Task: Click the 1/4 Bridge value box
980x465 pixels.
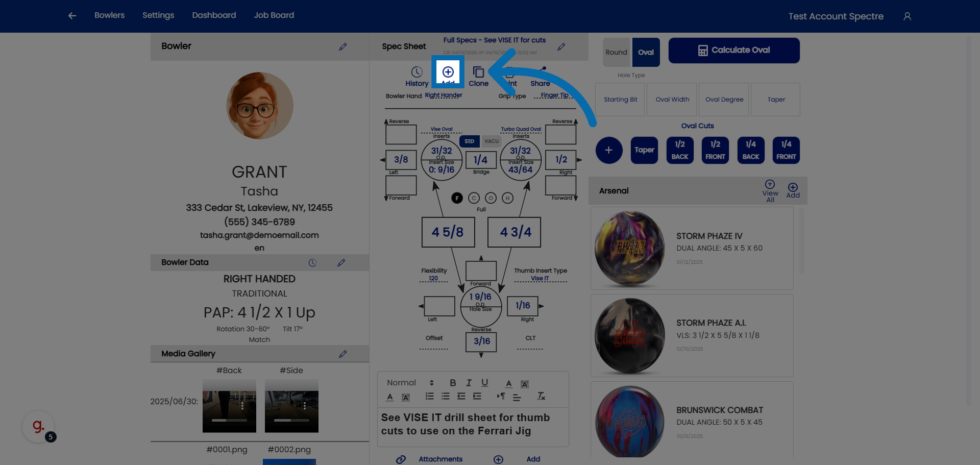Action: pos(481,160)
